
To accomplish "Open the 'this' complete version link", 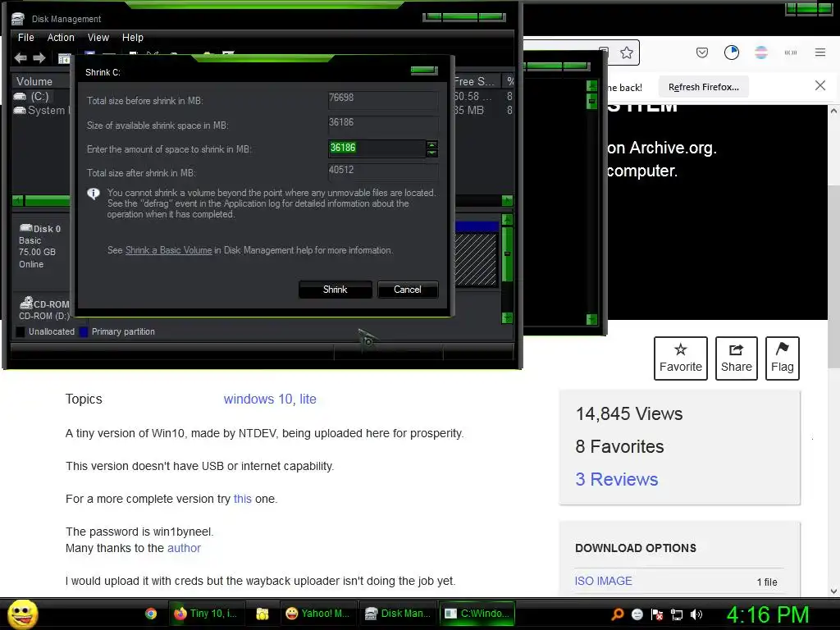I will tap(242, 499).
